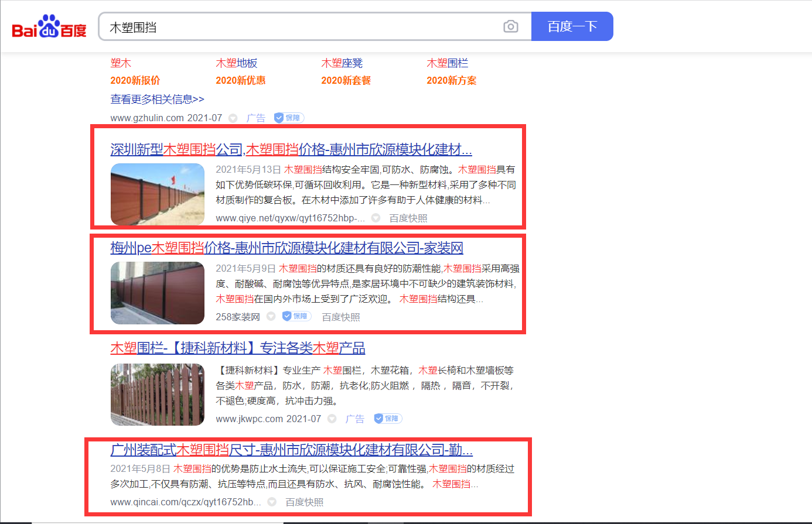The height and width of the screenshot is (524, 812).
Task: Open 深圳新型木塑围挡公司 result title
Action: click(291, 150)
